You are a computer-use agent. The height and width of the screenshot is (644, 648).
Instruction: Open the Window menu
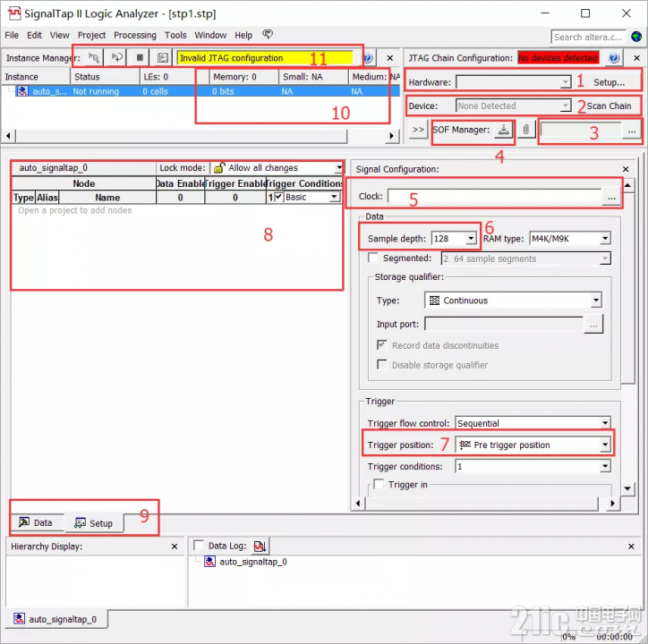click(210, 35)
